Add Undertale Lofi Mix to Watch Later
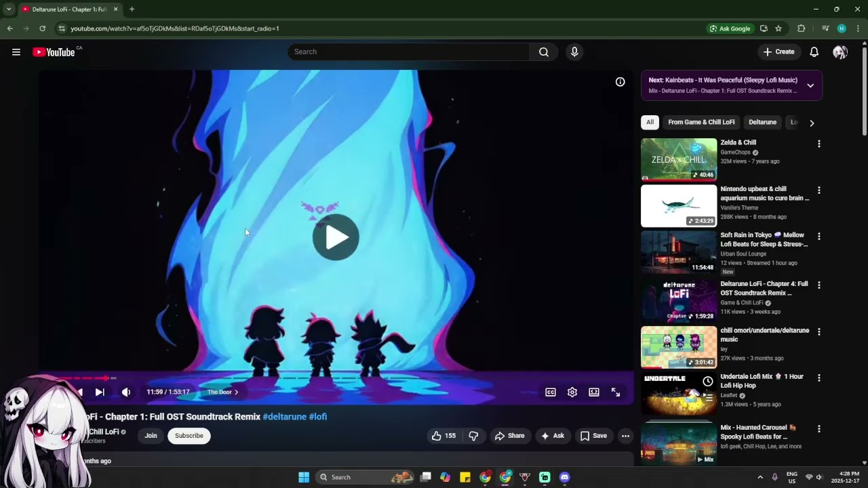Viewport: 868px width, 488px height. pos(708,382)
